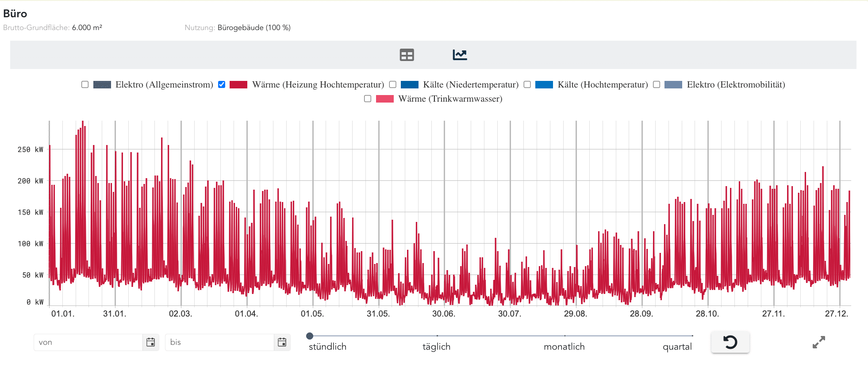Click the '150 kW' y-axis label
The width and height of the screenshot is (868, 374).
coord(31,212)
